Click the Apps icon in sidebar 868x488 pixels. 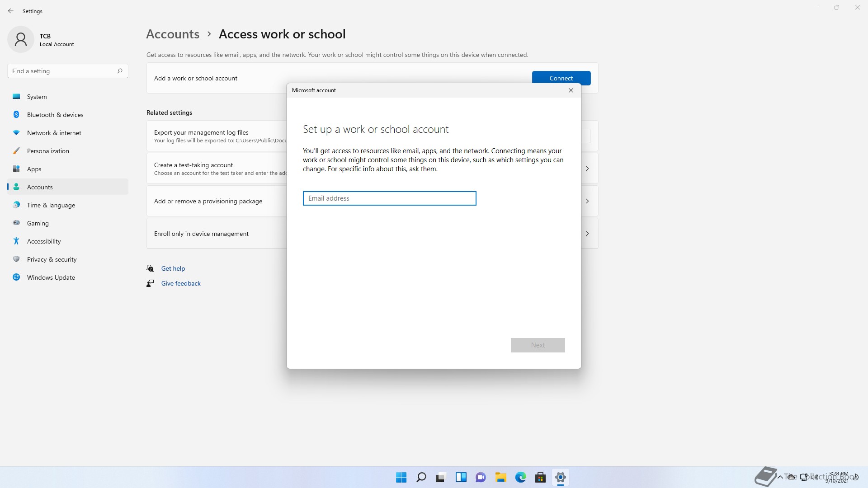(x=16, y=169)
